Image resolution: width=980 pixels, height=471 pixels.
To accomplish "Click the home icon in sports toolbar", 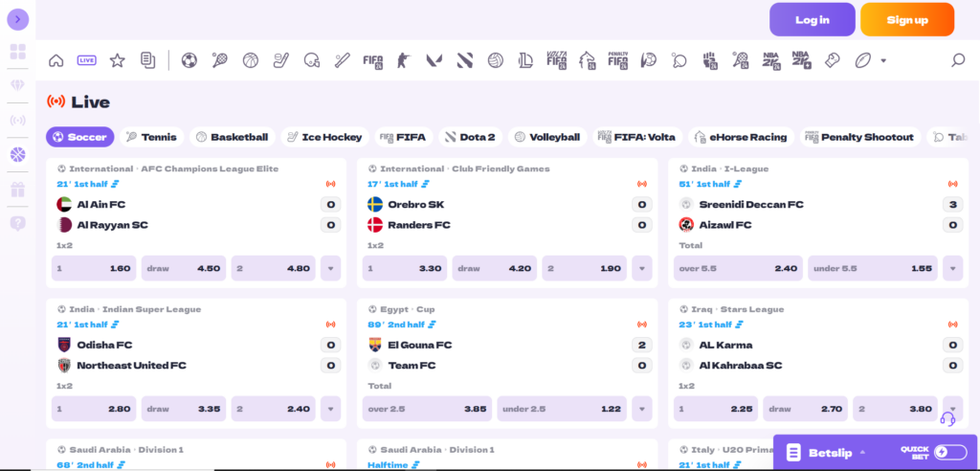I will click(x=56, y=60).
